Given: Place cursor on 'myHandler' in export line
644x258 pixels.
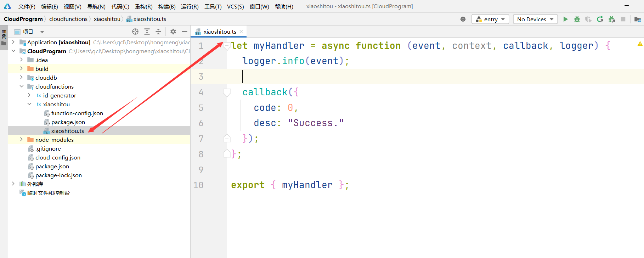Looking at the screenshot, I should coord(307,185).
